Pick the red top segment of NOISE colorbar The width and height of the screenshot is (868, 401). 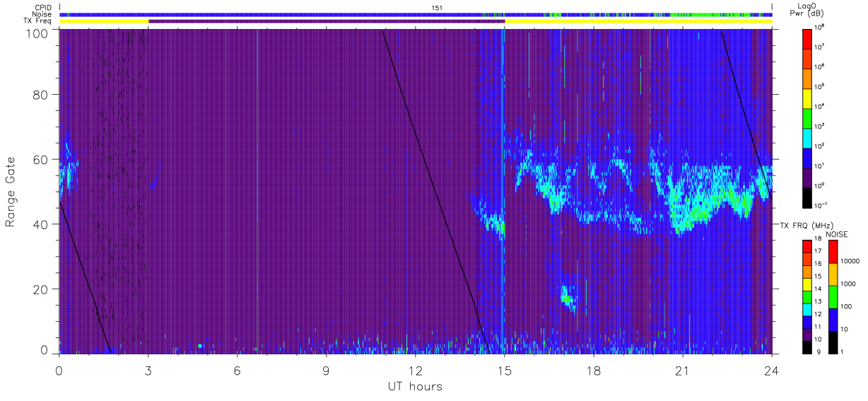pyautogui.click(x=833, y=252)
